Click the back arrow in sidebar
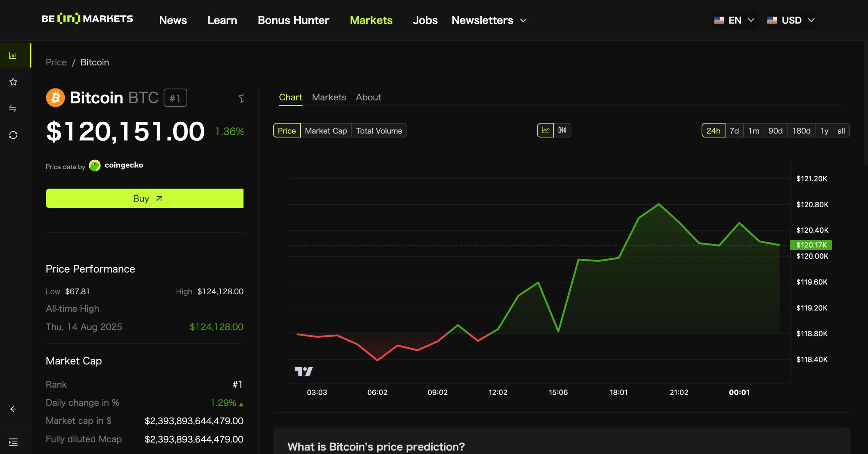Image resolution: width=868 pixels, height=454 pixels. 13,409
